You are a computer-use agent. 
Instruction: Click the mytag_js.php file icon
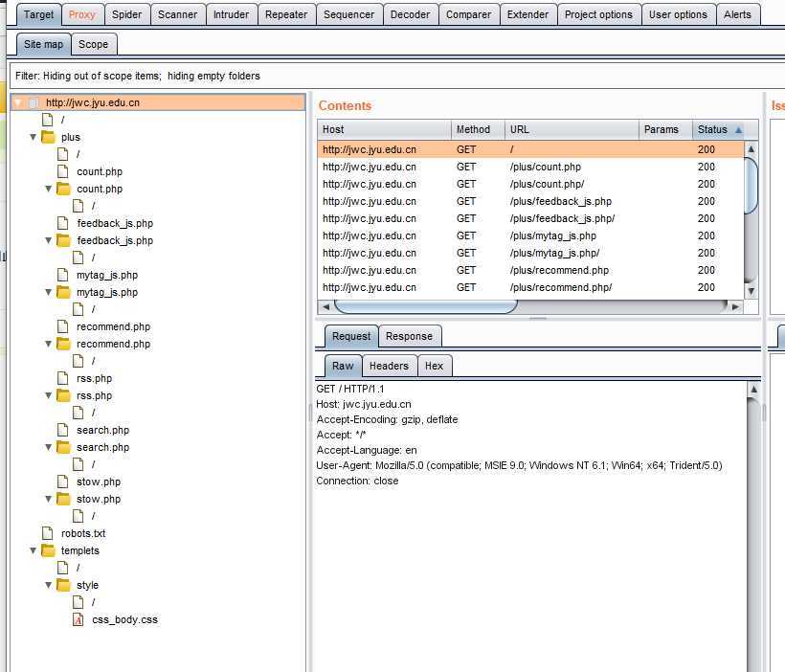pos(63,275)
